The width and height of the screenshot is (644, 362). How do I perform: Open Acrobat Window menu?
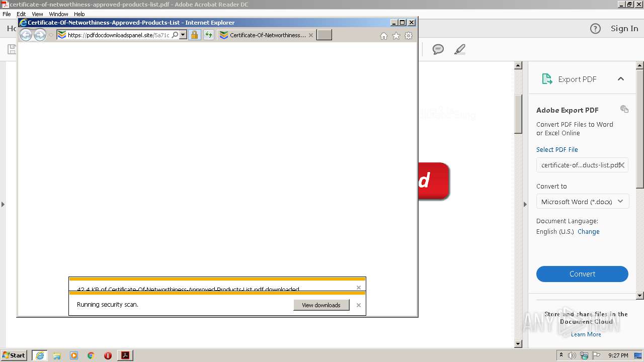[x=58, y=14]
